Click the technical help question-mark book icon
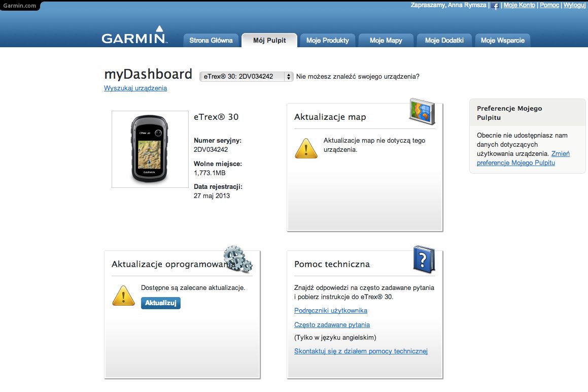588x392 pixels. pyautogui.click(x=424, y=259)
